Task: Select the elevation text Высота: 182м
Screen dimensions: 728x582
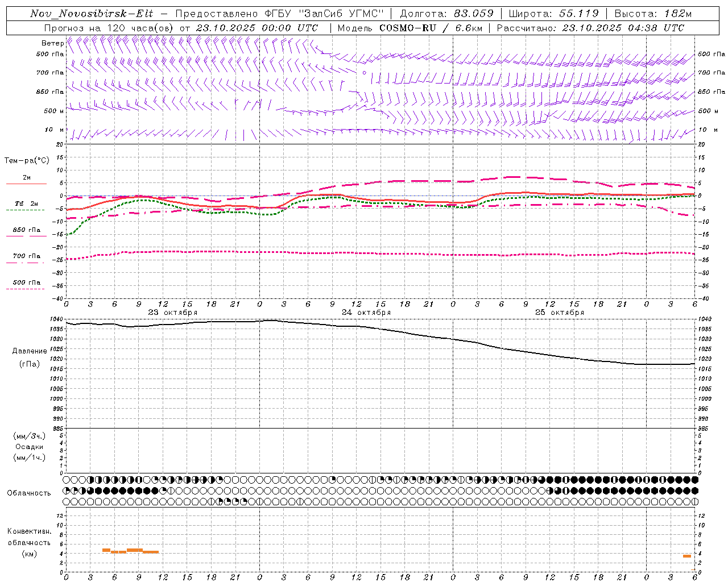Action: pos(653,14)
